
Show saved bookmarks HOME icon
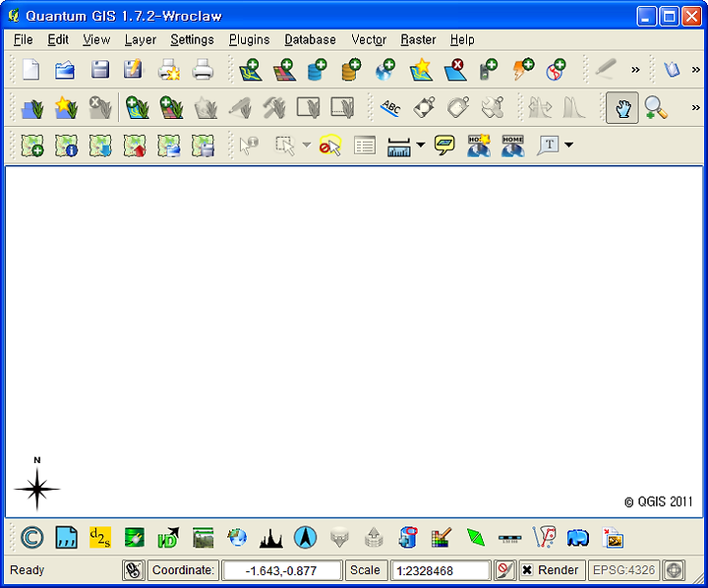[x=513, y=146]
